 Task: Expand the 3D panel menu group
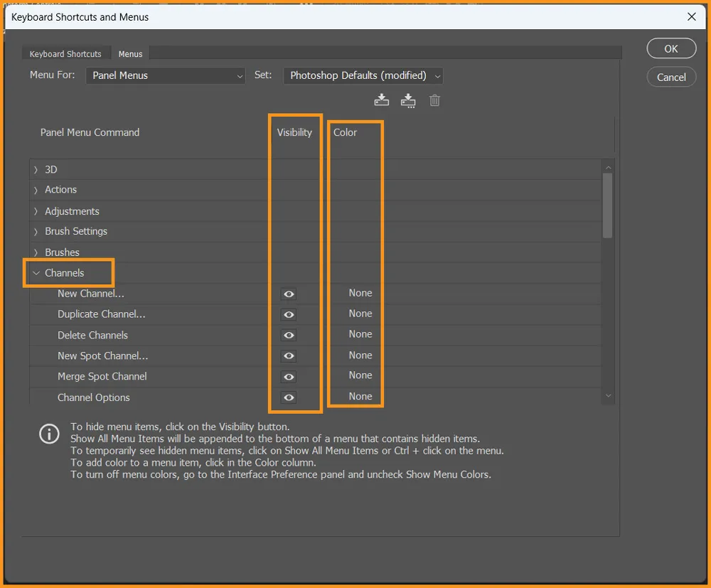coord(36,170)
